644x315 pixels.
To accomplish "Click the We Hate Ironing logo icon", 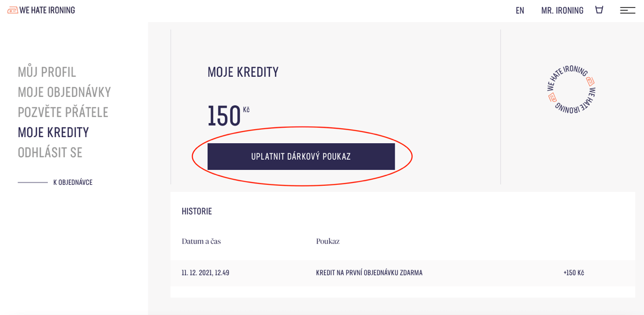I will tap(13, 10).
